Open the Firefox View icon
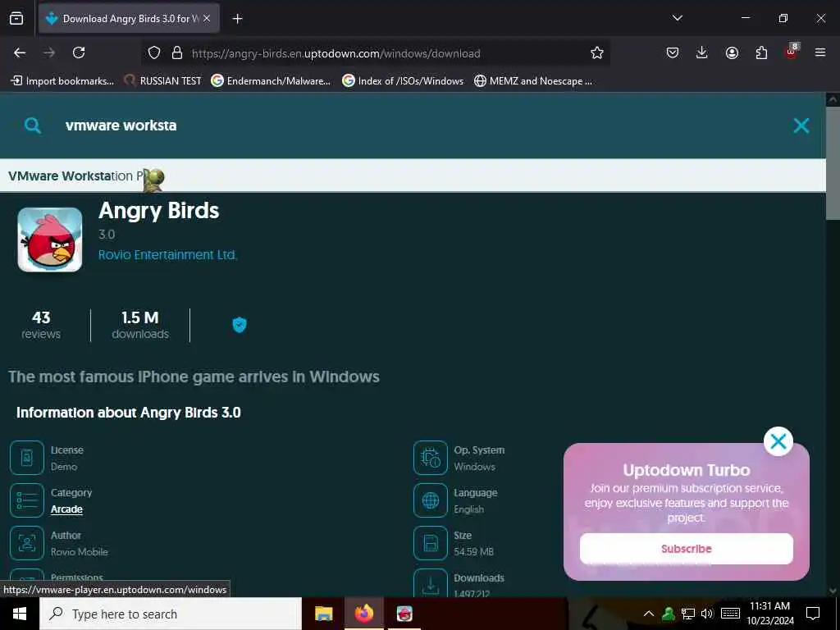Image resolution: width=840 pixels, height=630 pixels. tap(16, 18)
